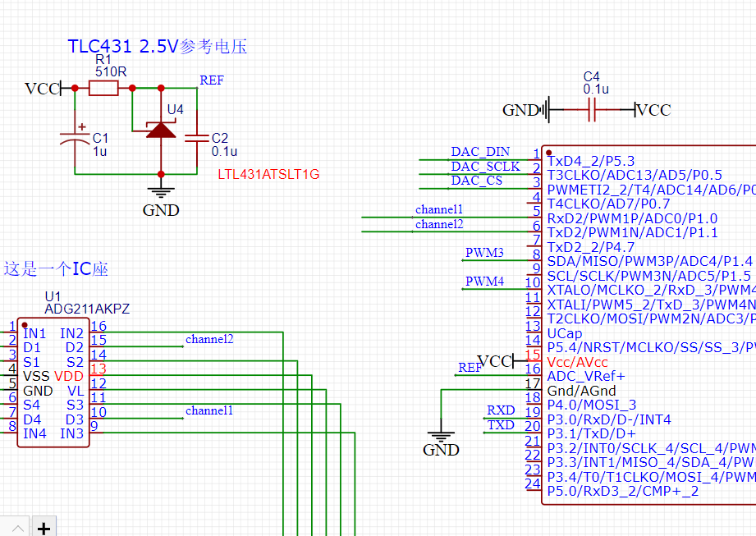
Task: Select the channel1 label at U1 pin 10
Action: 209,410
